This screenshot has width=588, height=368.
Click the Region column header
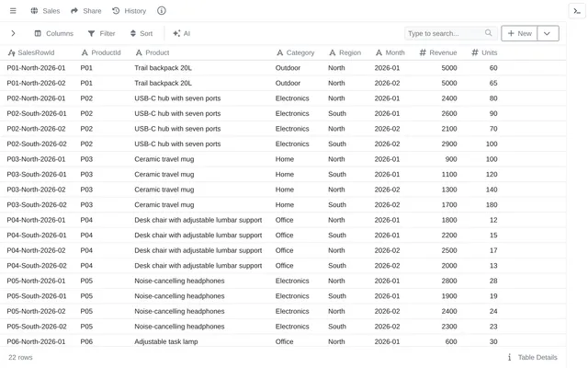click(345, 52)
